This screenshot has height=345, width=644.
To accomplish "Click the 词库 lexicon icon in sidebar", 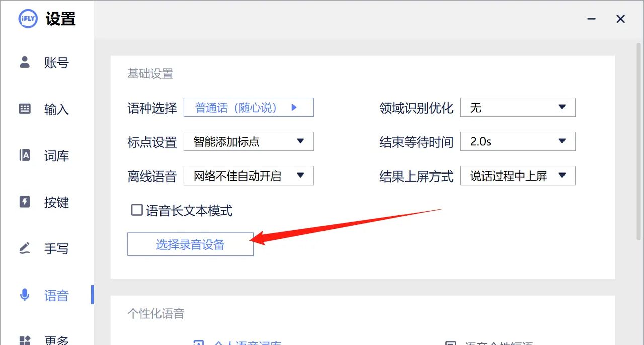I will (24, 156).
